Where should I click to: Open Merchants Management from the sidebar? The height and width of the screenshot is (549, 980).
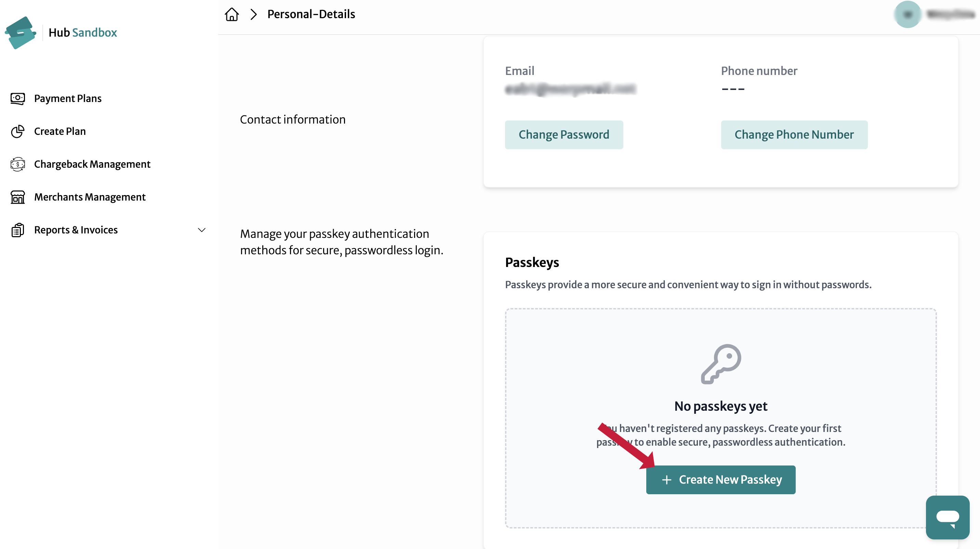pos(90,197)
